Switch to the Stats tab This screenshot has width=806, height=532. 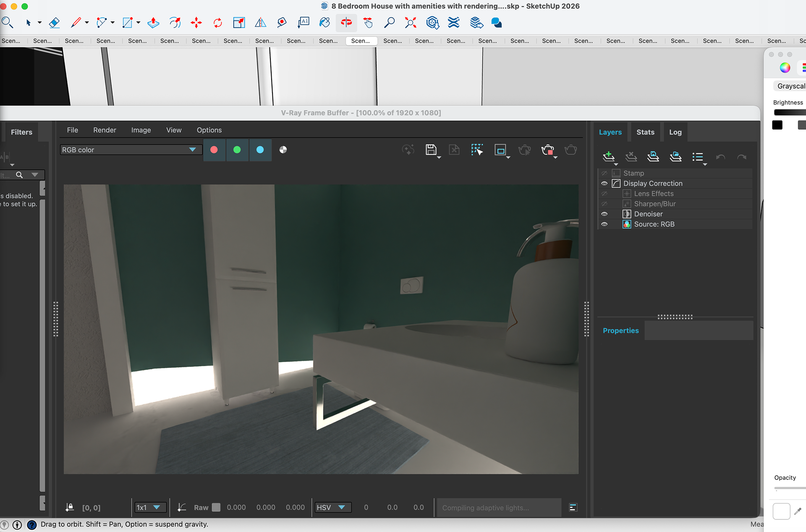645,132
